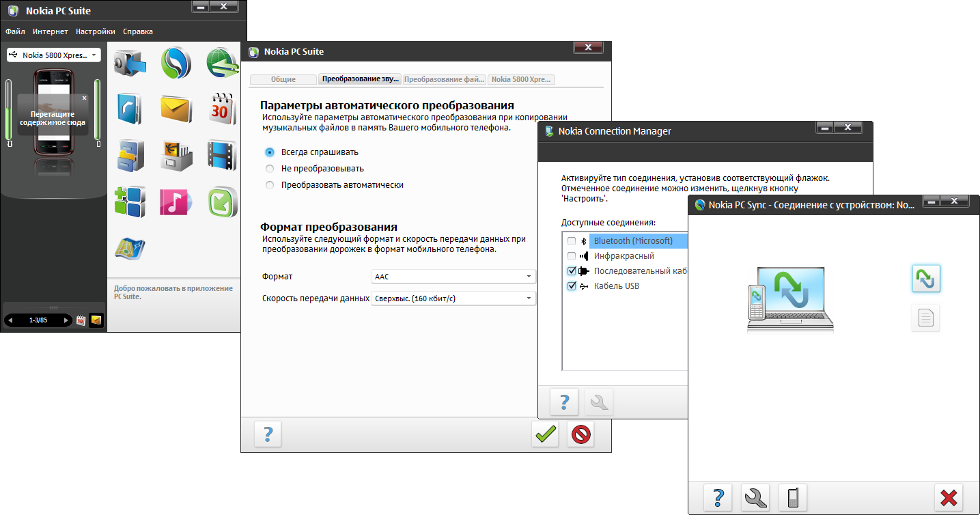Open the Nokia 5800 Xpress device dropdown
Screen dimensions: 980x515
point(54,55)
